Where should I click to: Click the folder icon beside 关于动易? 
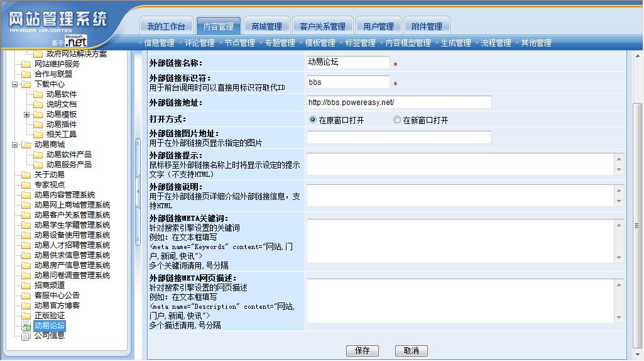[x=26, y=175]
